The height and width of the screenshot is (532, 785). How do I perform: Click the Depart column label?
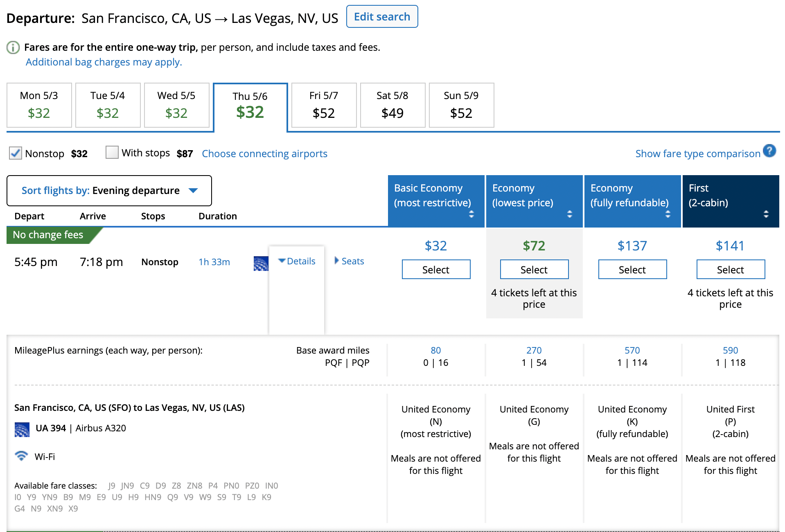tap(29, 216)
